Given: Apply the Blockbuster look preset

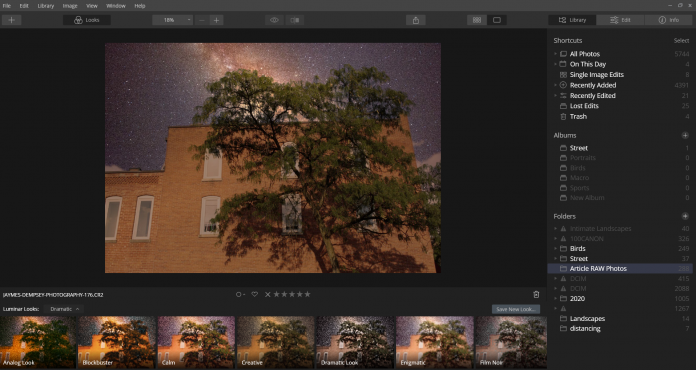Looking at the screenshot, I should tap(117, 342).
